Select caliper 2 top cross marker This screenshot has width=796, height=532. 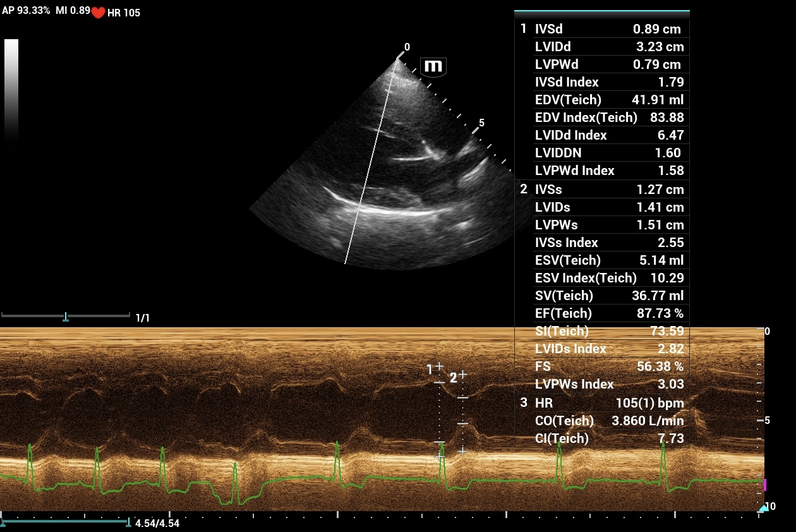462,375
